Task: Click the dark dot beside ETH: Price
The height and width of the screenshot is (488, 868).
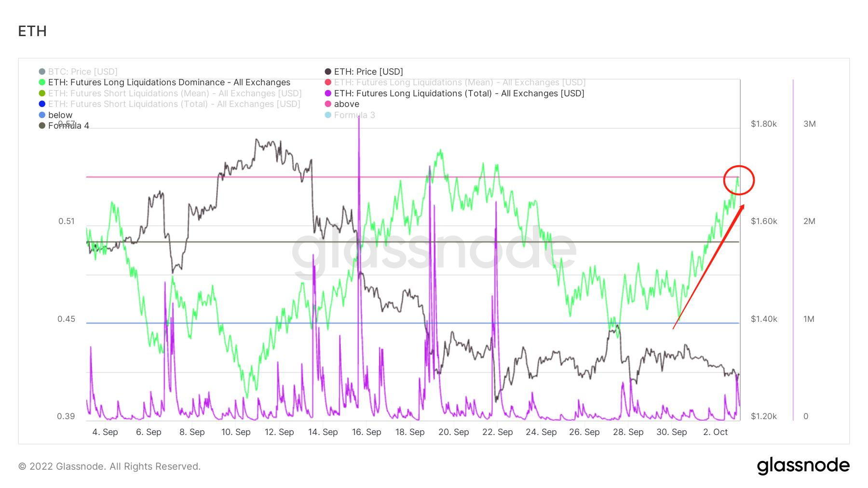Action: [x=328, y=72]
